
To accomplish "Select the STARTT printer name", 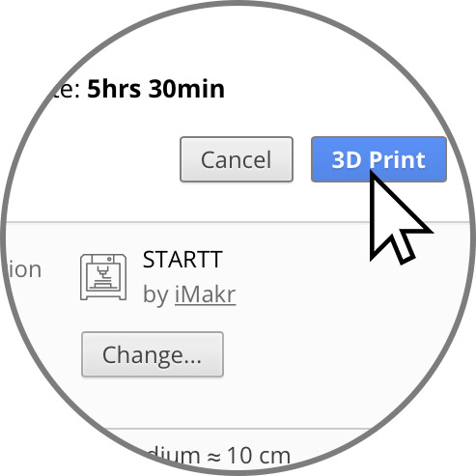I will click(x=182, y=260).
